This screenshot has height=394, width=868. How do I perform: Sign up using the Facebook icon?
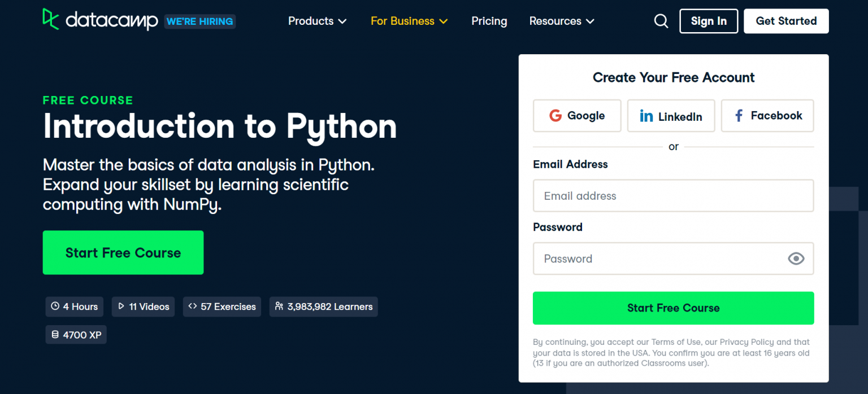[738, 116]
